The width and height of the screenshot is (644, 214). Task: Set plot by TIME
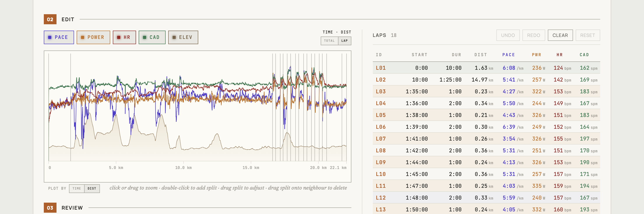[x=77, y=189]
